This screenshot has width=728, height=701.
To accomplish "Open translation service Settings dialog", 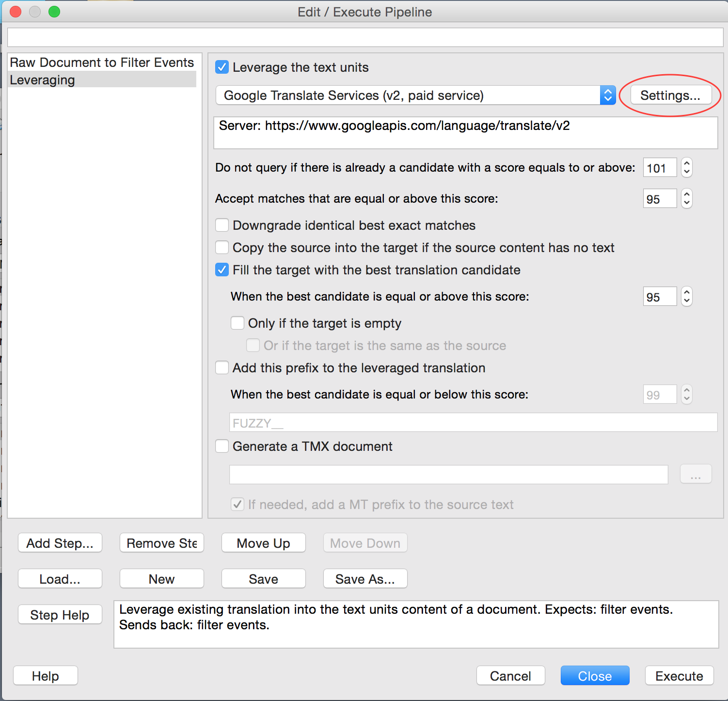I will (x=670, y=95).
